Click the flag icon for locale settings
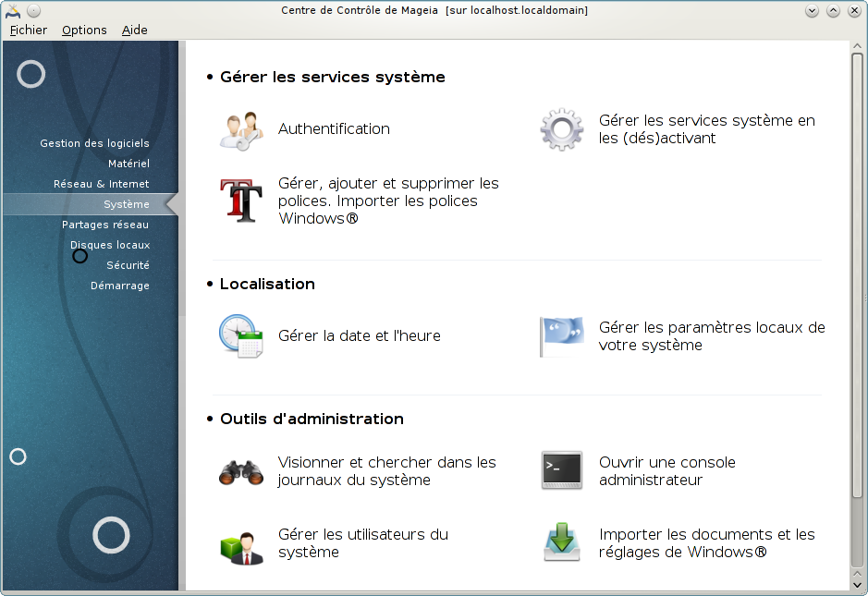The width and height of the screenshot is (868, 596). (561, 336)
